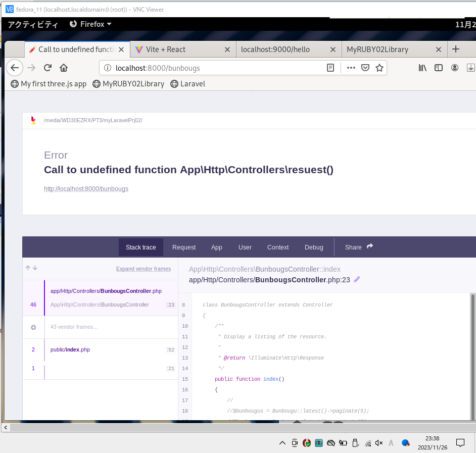Open My first three.js app bookmark
Screen dimensions: 476x453
click(x=49, y=84)
